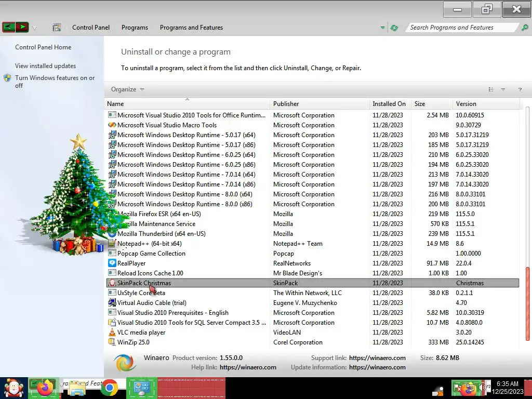Click the green Forward arrow button

click(x=22, y=27)
